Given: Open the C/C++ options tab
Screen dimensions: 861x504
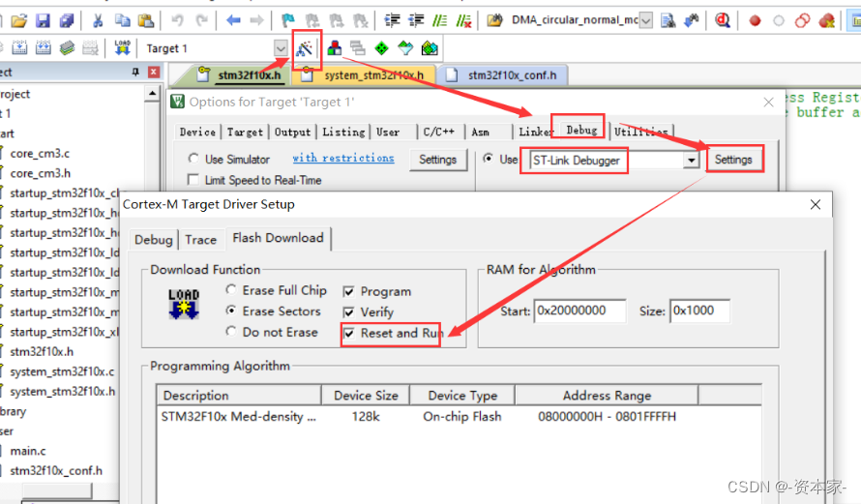Looking at the screenshot, I should 439,132.
